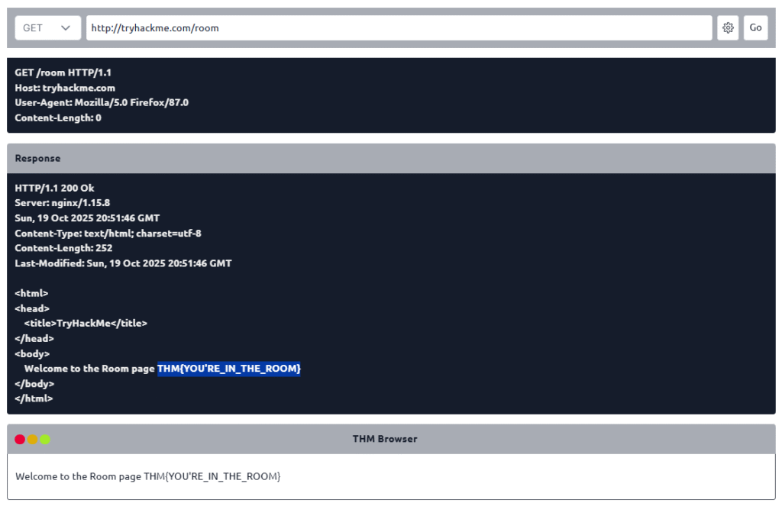Click the Response panel header
Viewport: 782px width, 532px height.
(391, 159)
